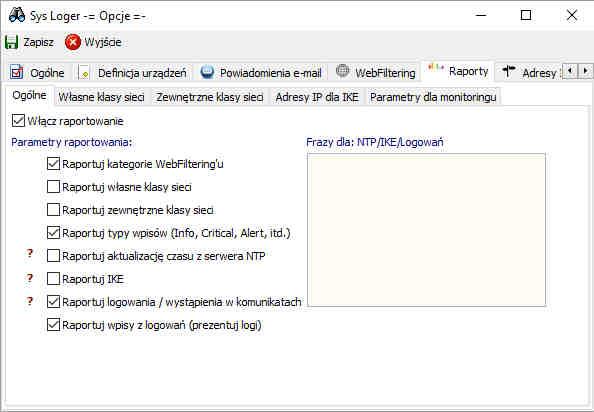Click the Zapisz button label

click(38, 42)
